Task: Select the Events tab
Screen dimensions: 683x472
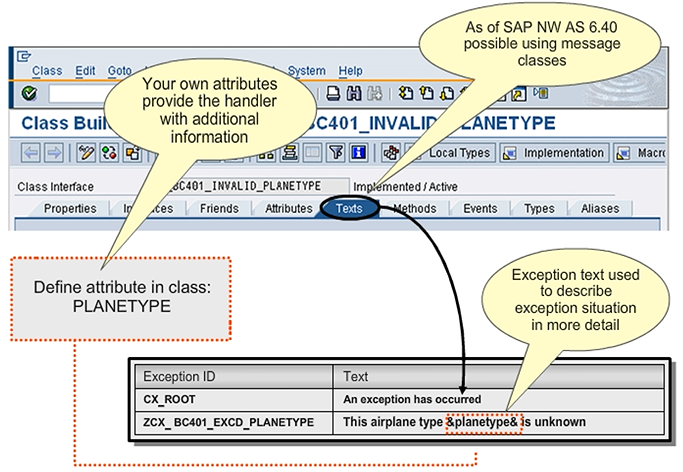Action: (480, 209)
